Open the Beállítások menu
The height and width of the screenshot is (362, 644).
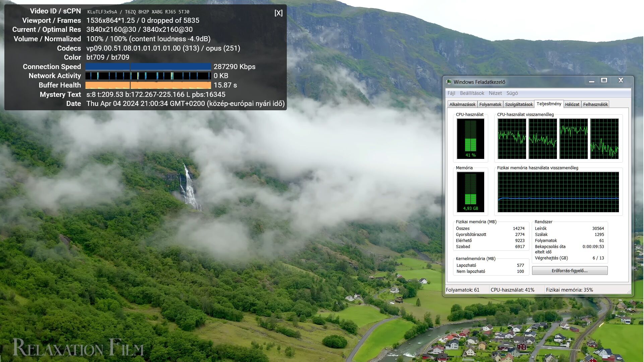pyautogui.click(x=472, y=93)
